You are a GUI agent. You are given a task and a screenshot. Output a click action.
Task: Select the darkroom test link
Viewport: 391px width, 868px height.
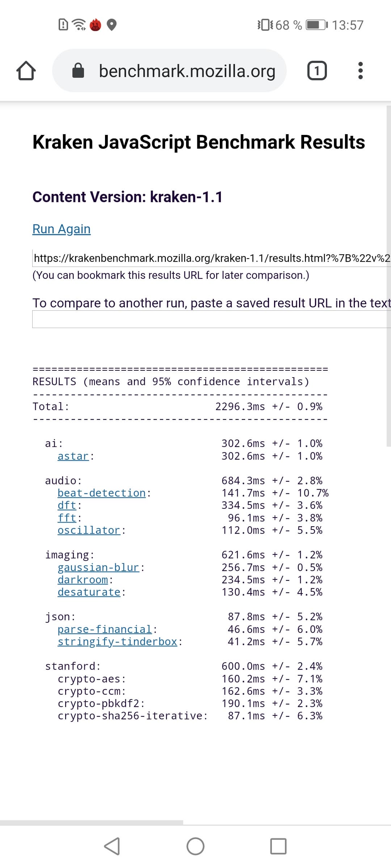click(x=83, y=580)
